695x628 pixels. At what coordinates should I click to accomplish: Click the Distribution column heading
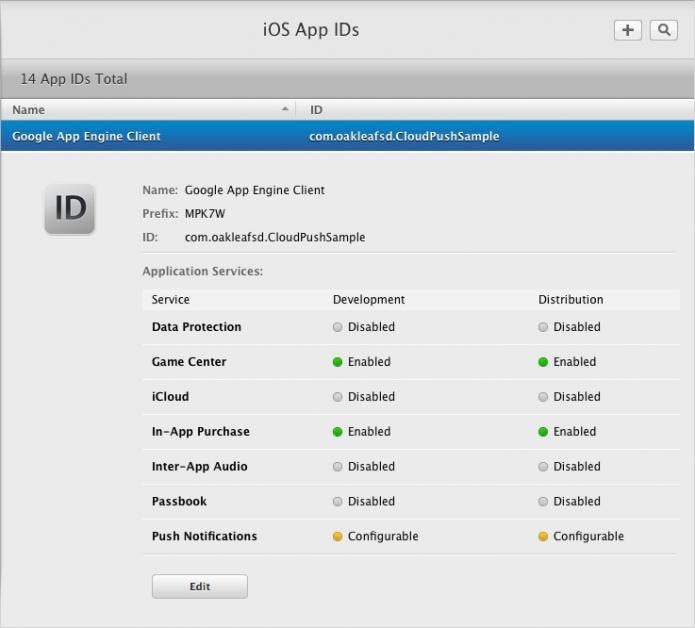(x=570, y=300)
